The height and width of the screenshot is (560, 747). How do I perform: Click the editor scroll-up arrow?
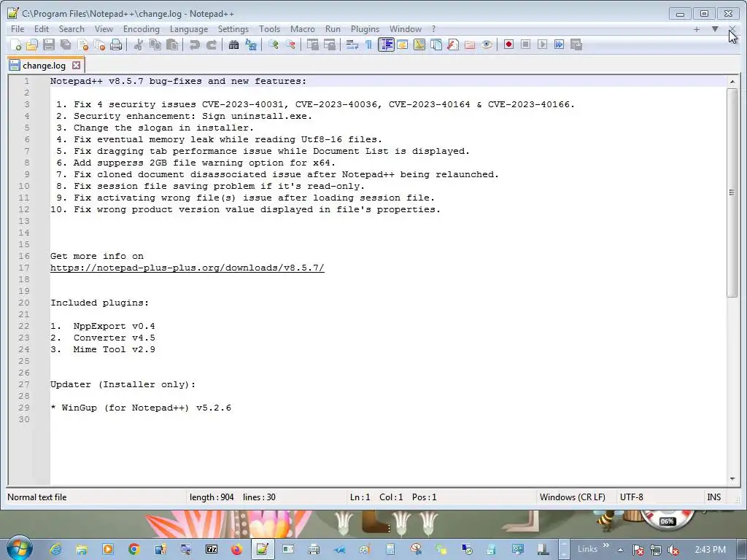coord(732,82)
